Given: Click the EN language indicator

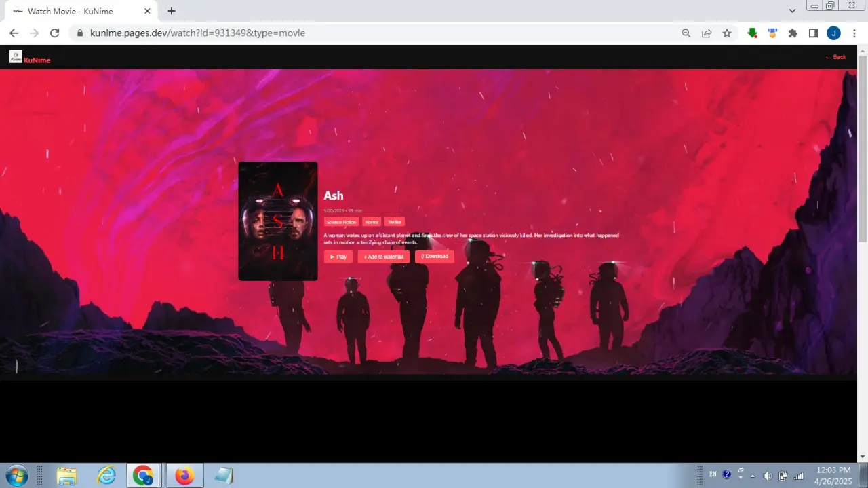Looking at the screenshot, I should click(713, 474).
